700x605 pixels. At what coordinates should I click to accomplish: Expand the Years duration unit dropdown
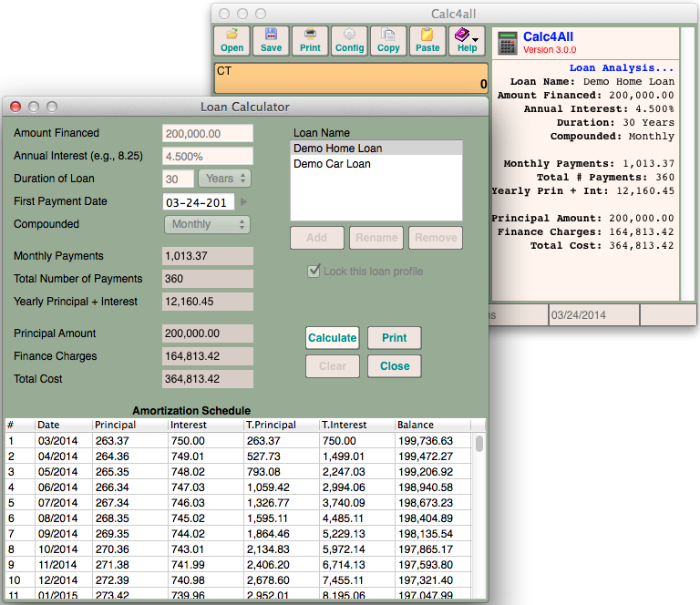tap(224, 179)
